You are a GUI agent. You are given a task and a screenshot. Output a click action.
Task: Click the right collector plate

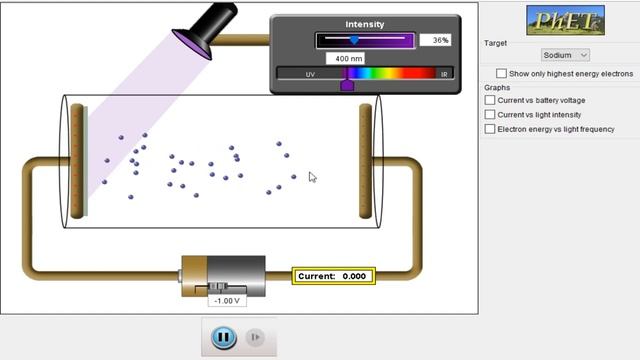365,161
